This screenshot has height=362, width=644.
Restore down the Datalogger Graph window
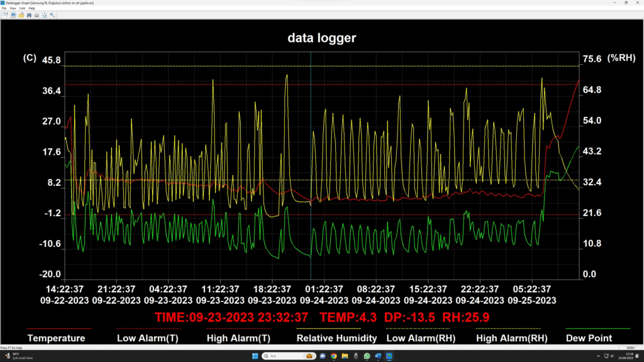point(626,3)
